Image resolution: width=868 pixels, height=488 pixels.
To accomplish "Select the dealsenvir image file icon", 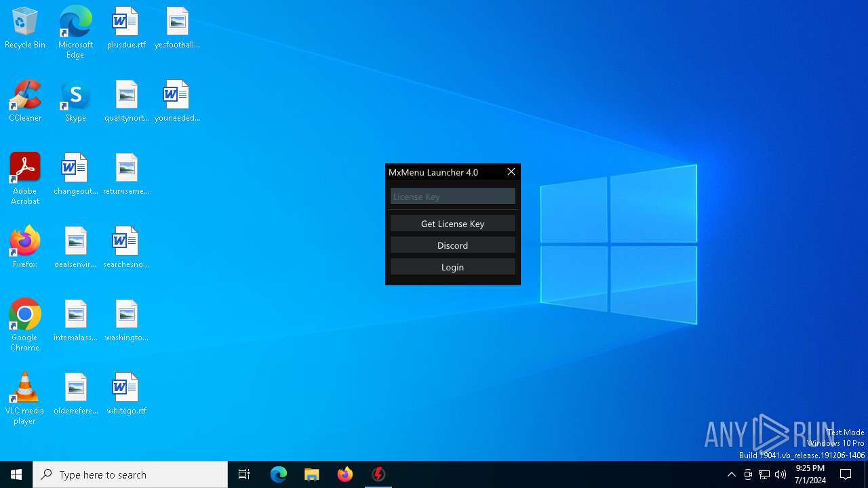I will 75,248.
